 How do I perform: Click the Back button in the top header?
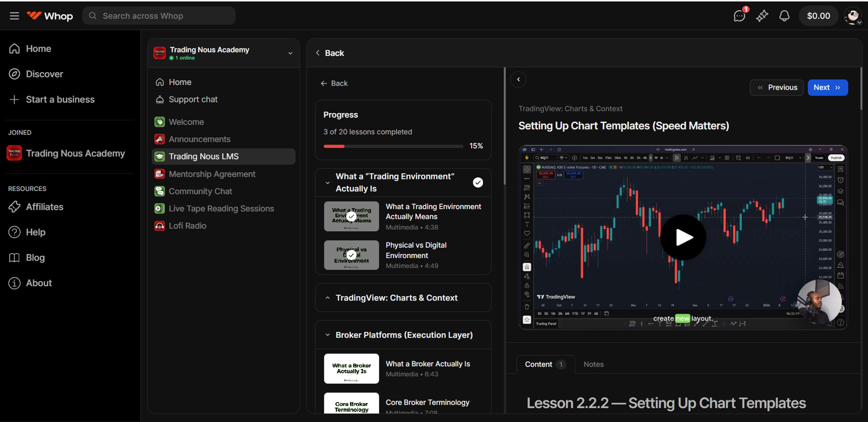[x=330, y=53]
